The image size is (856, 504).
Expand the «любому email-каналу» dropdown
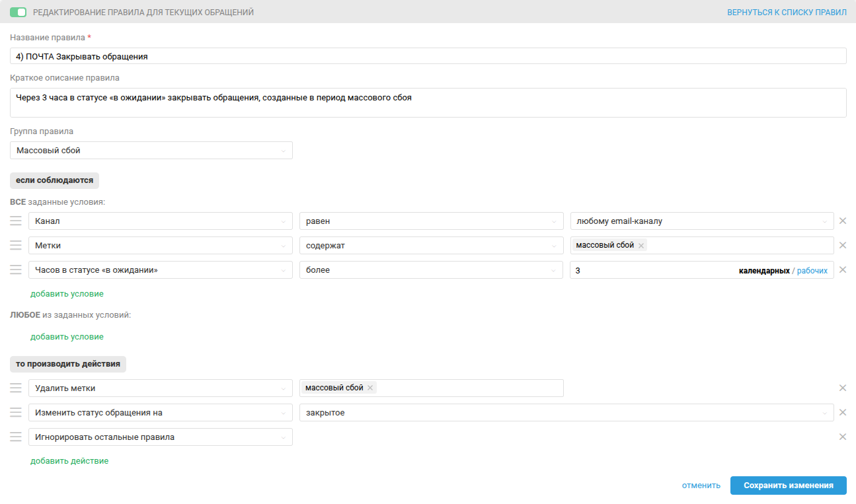tap(701, 221)
